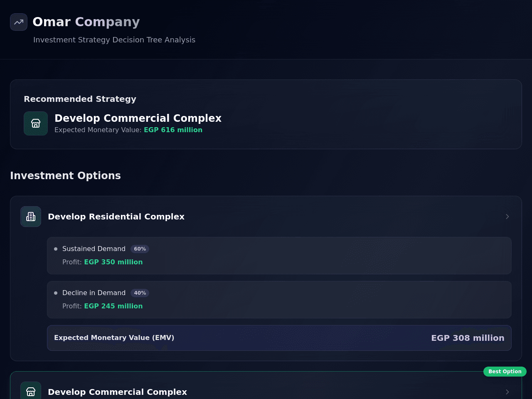Select the Decline in Demand outcome label
The height and width of the screenshot is (399, 532).
pyautogui.click(x=94, y=293)
